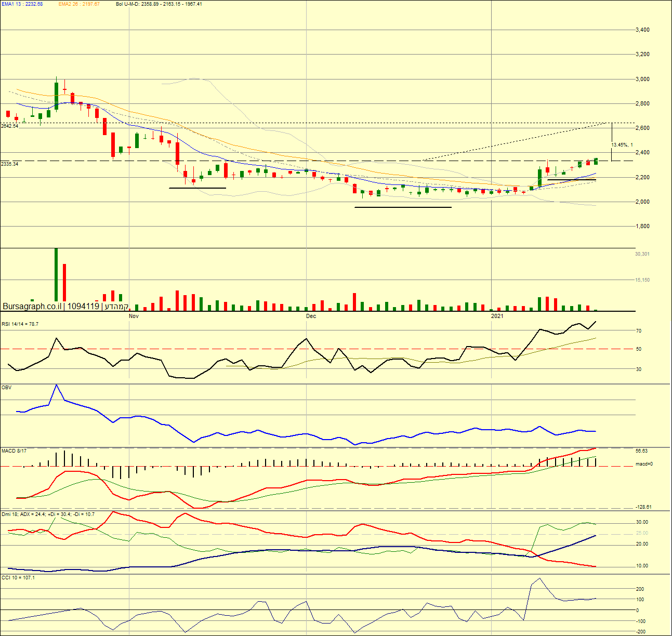
Task: Select the tallest green volume bar
Action: point(56,280)
